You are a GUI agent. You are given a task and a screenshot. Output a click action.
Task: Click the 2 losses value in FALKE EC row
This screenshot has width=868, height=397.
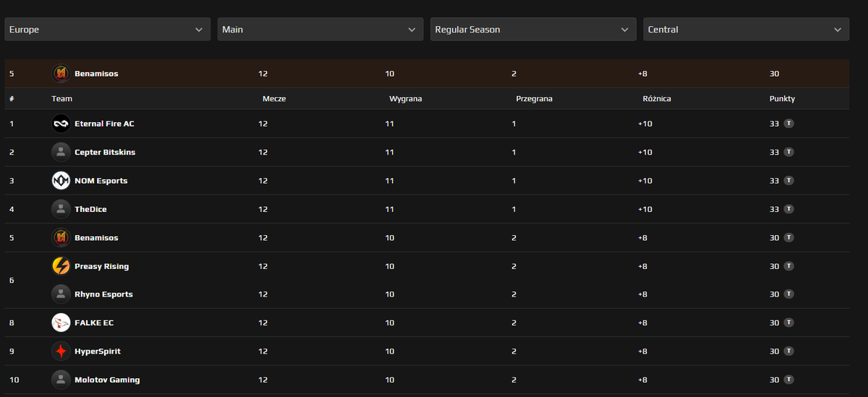[514, 323]
